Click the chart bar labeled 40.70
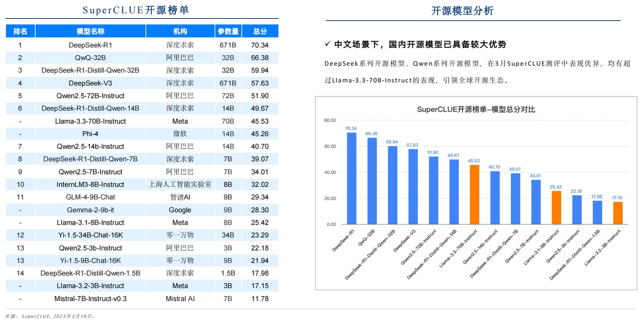 click(495, 198)
